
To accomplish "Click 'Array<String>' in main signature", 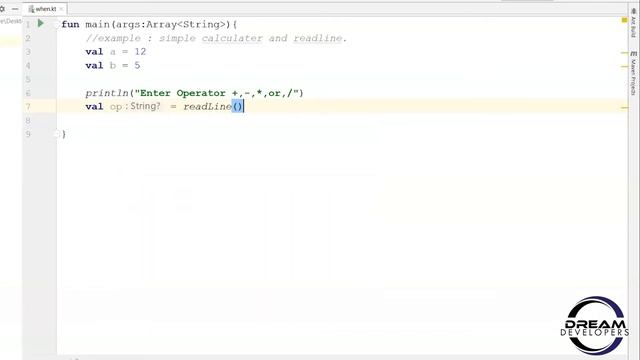I will click(x=186, y=24).
